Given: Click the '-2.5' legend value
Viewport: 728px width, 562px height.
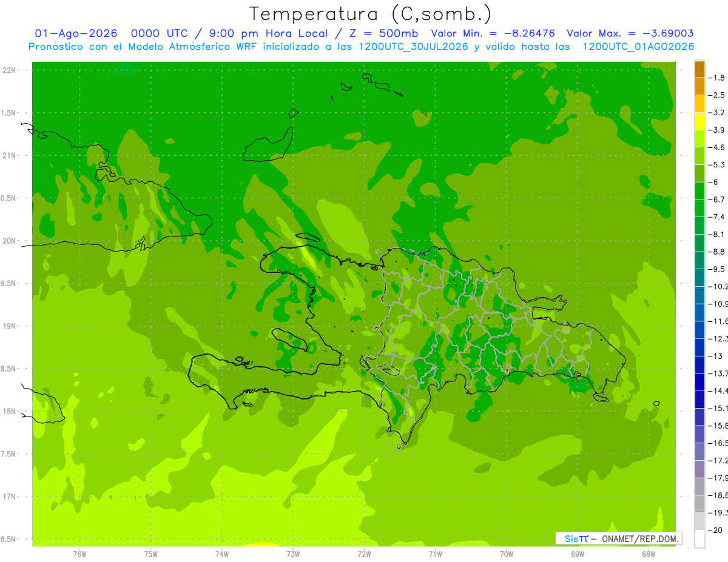Looking at the screenshot, I should pos(716,95).
